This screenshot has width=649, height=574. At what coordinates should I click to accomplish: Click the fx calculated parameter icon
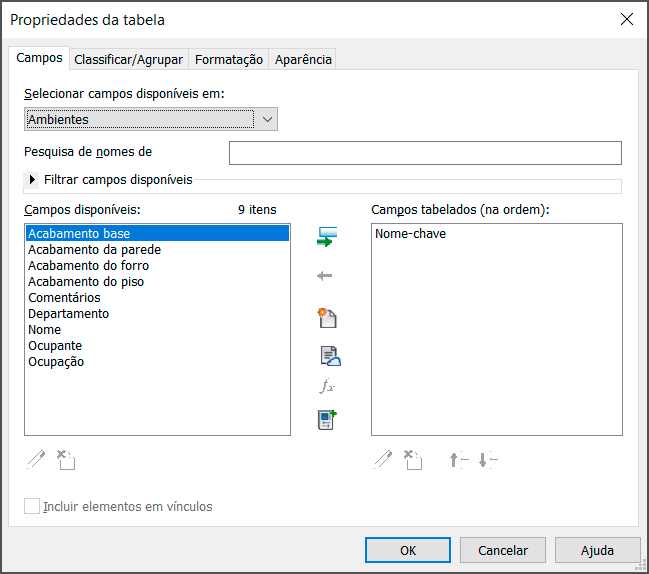pos(327,387)
